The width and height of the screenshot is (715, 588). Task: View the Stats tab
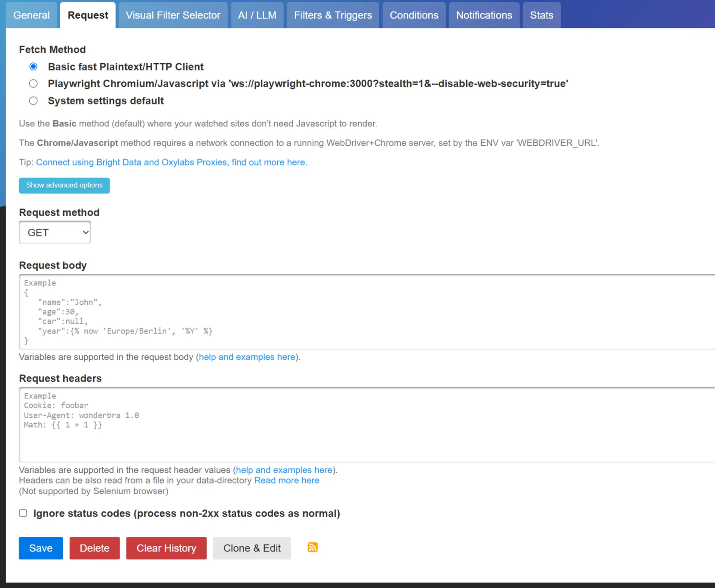[542, 15]
